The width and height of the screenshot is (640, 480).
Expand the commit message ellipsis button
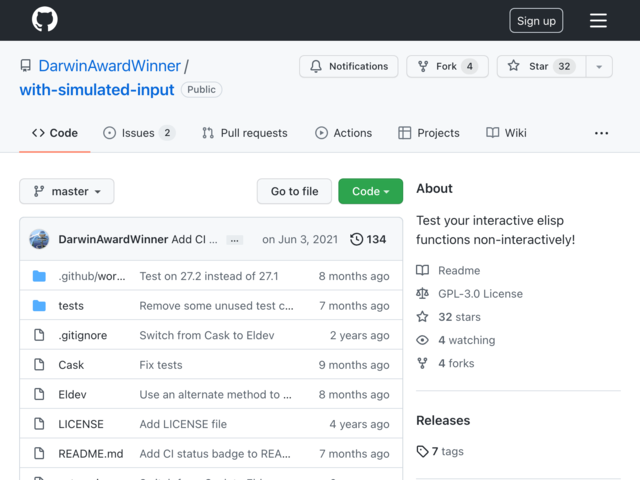pos(234,240)
